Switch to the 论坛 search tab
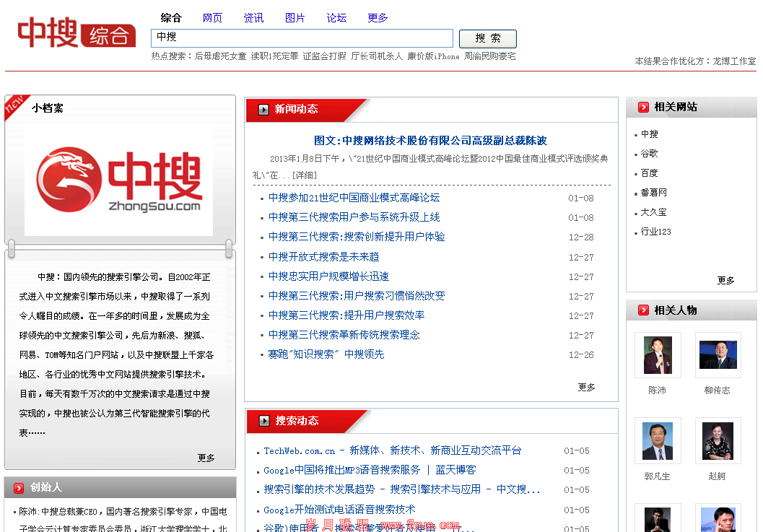Viewport: 763px width, 532px height. click(336, 18)
